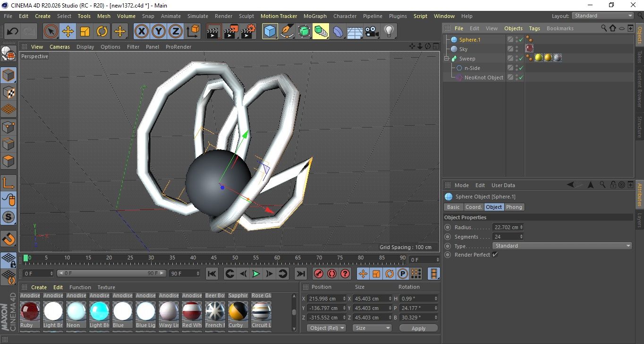Screen dimensions: 644x344
Task: Click Record Active Objects button
Action: tap(319, 274)
